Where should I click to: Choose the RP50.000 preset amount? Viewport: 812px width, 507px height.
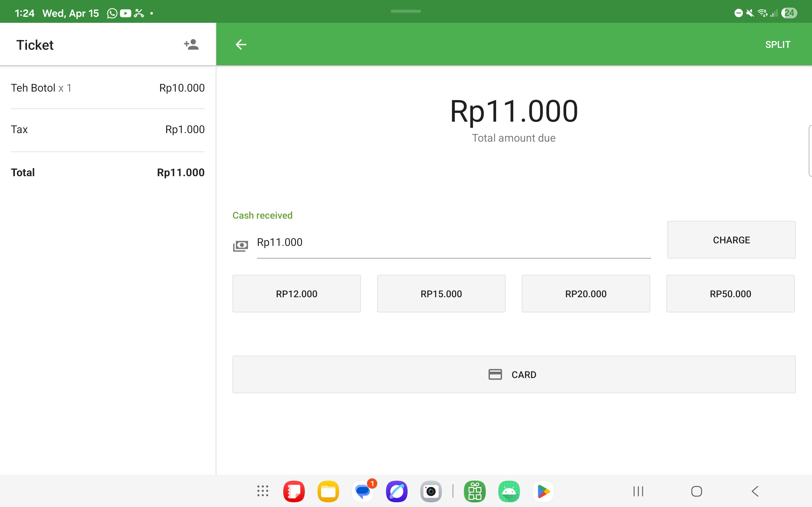pyautogui.click(x=730, y=293)
